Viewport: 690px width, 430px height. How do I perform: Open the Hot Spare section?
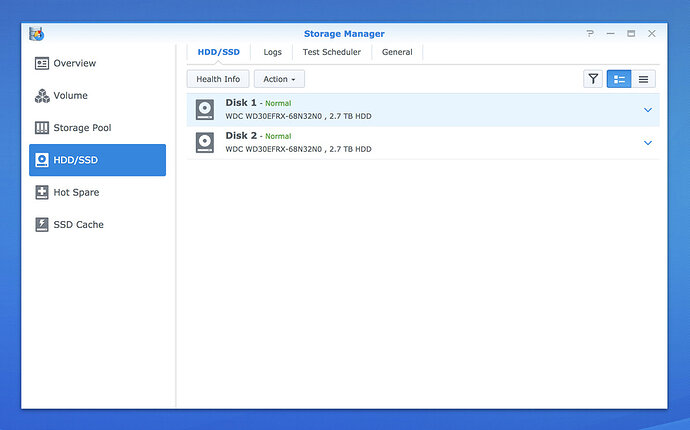point(97,192)
